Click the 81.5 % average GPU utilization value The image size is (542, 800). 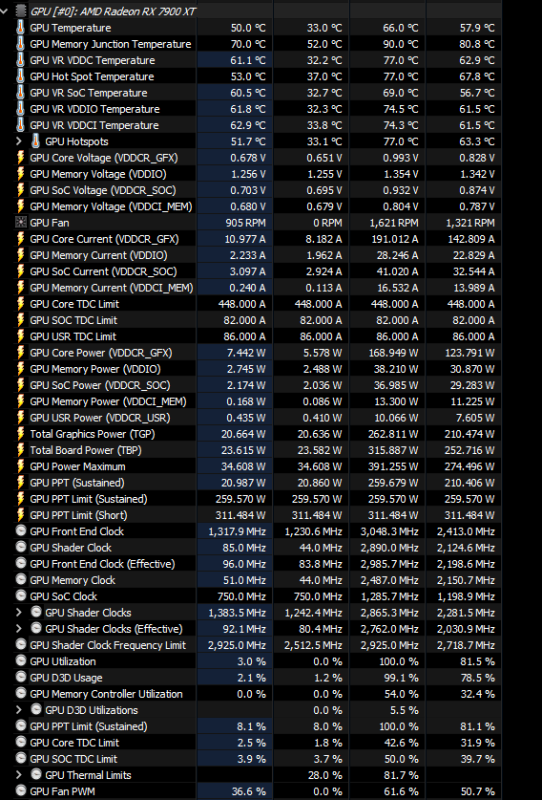point(478,662)
